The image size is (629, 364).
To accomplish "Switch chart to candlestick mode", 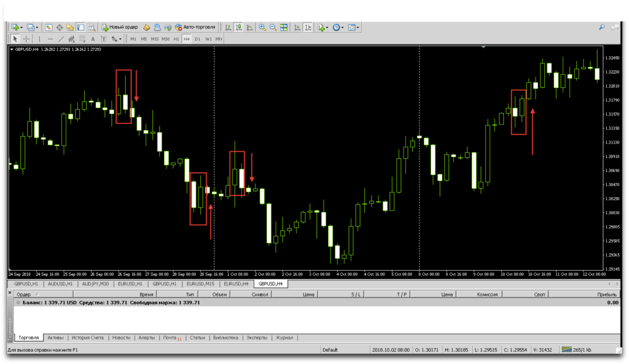I will click(x=239, y=28).
